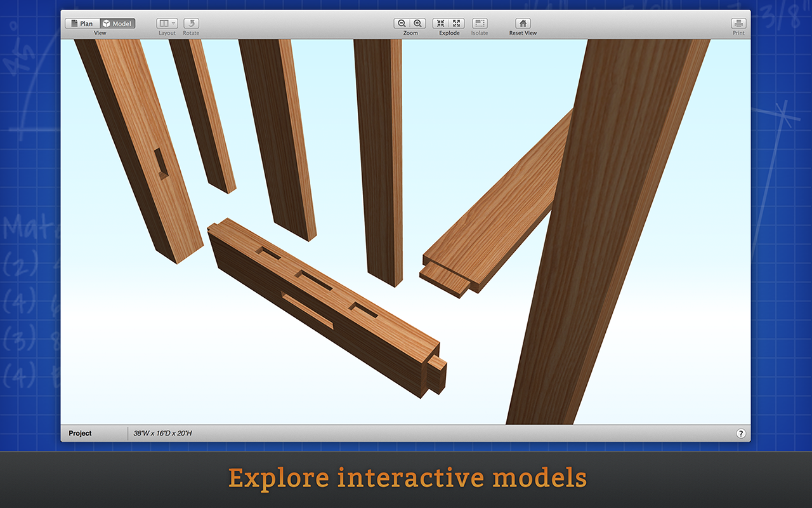This screenshot has height=508, width=812.
Task: Explode the model parts outward
Action: 457,23
